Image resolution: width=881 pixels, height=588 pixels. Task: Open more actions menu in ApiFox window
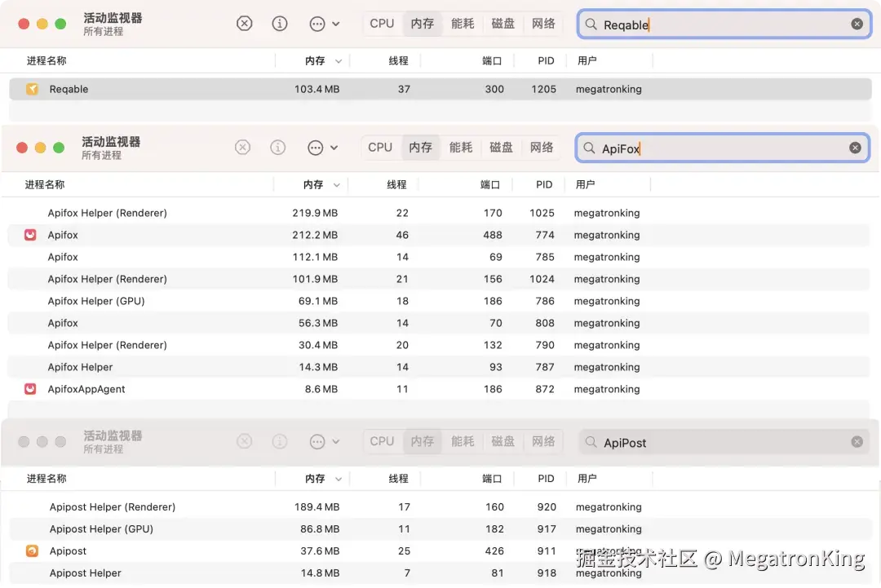click(x=316, y=148)
